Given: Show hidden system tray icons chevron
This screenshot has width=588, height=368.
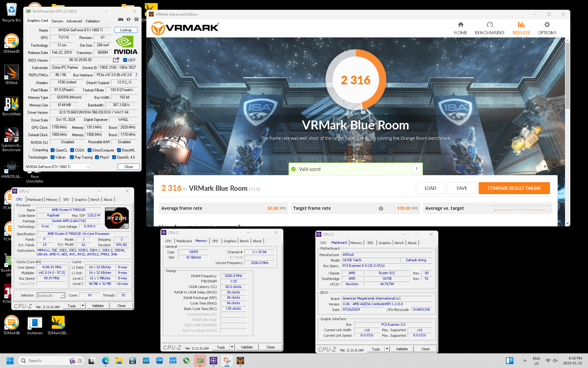Looking at the screenshot, I should click(525, 361).
